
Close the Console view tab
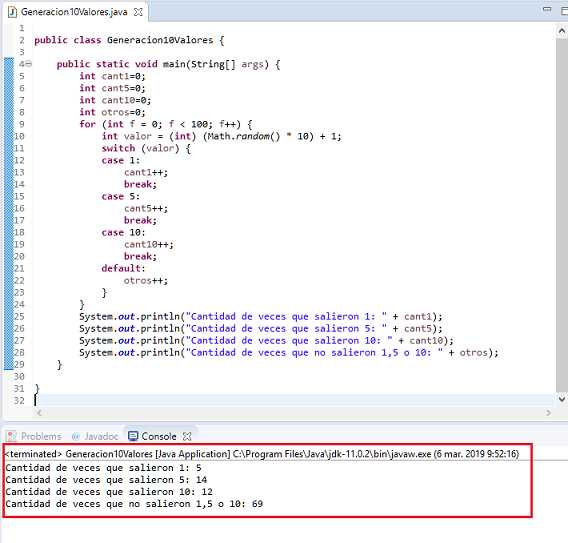[187, 436]
